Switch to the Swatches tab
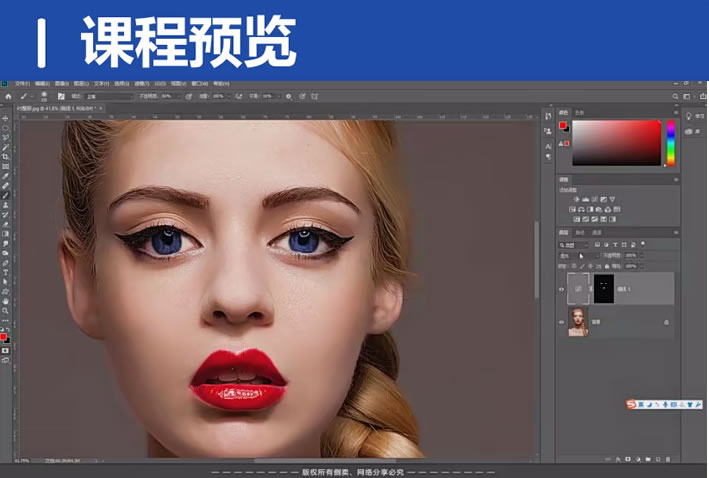This screenshot has height=478, width=709. (x=579, y=112)
